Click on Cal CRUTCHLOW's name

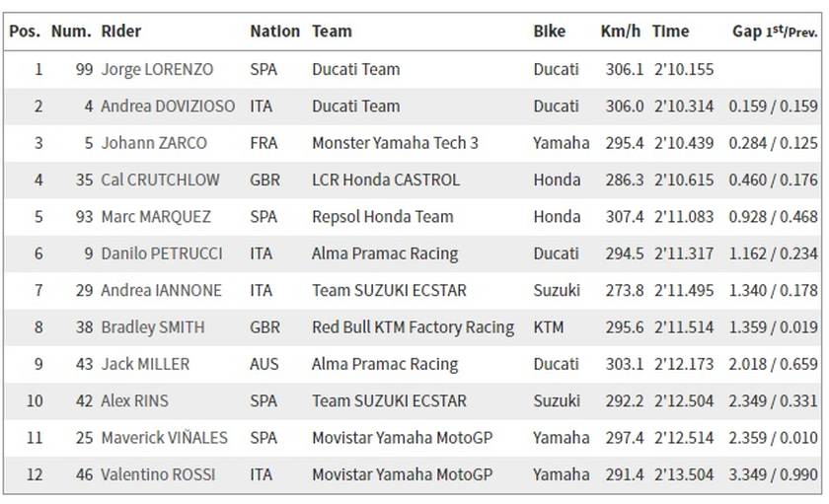[x=160, y=180]
